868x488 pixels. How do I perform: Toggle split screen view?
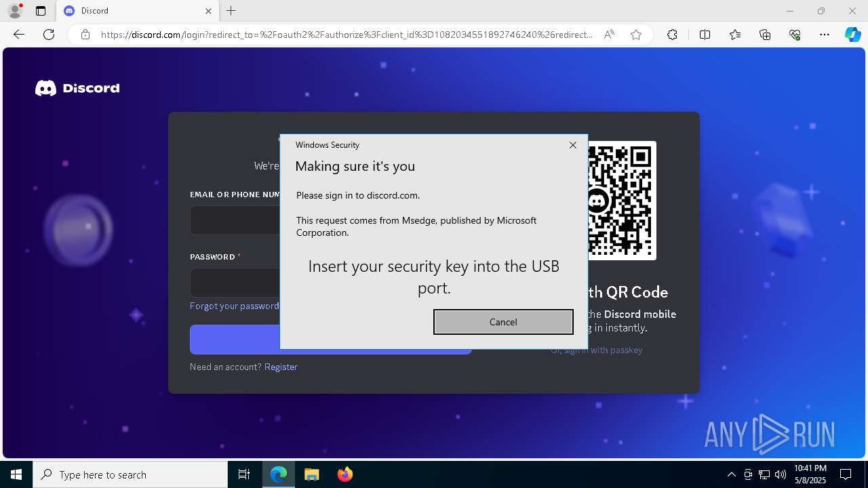pos(705,35)
